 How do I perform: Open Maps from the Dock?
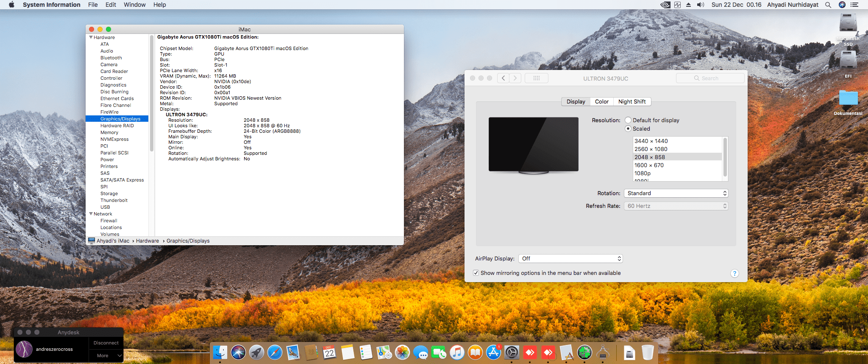tap(384, 352)
